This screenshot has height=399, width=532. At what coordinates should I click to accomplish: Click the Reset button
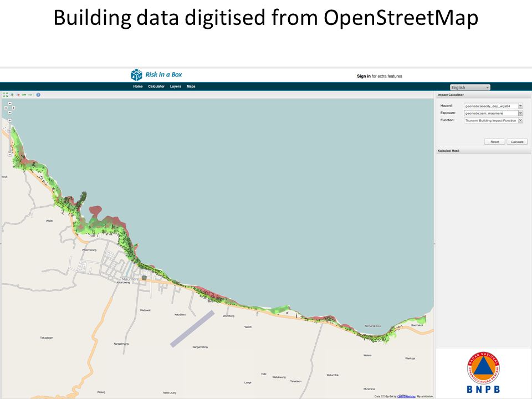click(495, 142)
